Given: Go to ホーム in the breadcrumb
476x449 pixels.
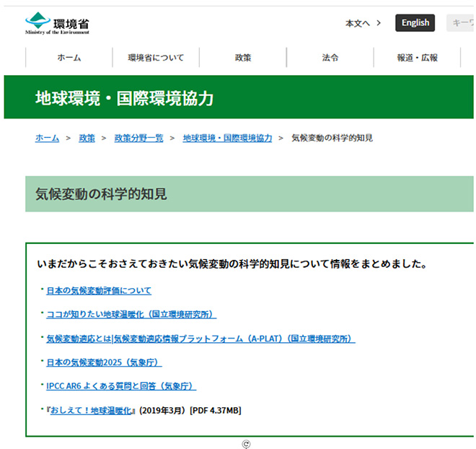Looking at the screenshot, I should (48, 138).
